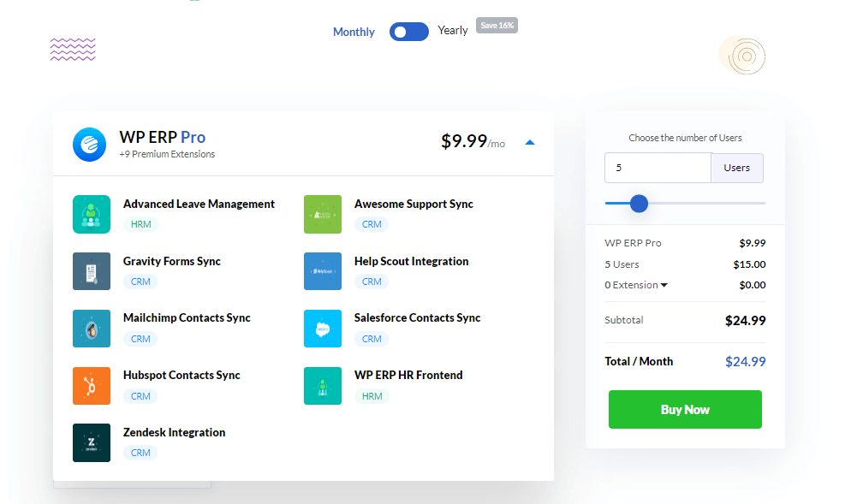
Task: Click the CRM tag under Mailchimp Contacts Sync
Action: pos(140,339)
